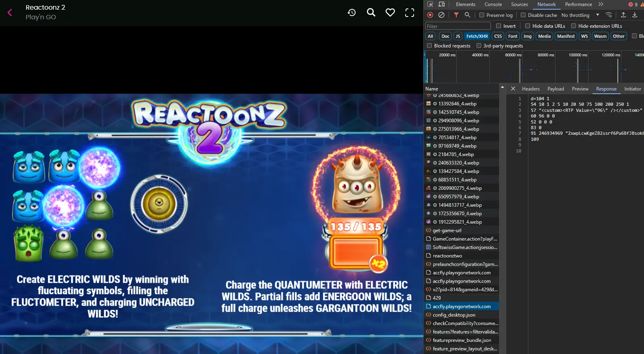
Task: Check Blocked requests option
Action: click(429, 45)
